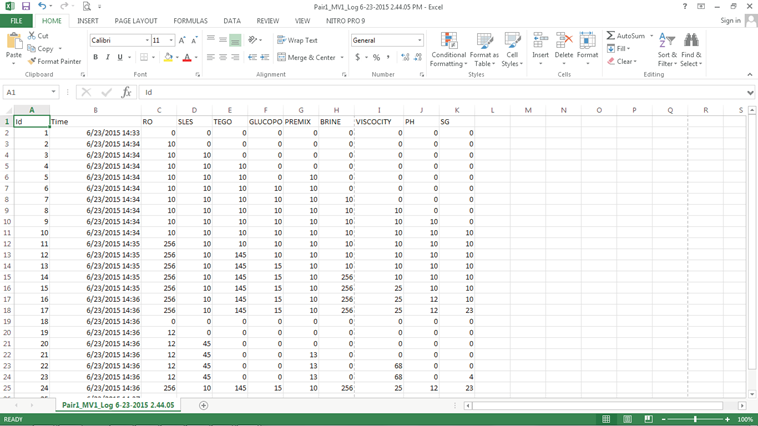Adjust the zoom slider handle
Viewport: 758px width, 426px height.
click(695, 419)
